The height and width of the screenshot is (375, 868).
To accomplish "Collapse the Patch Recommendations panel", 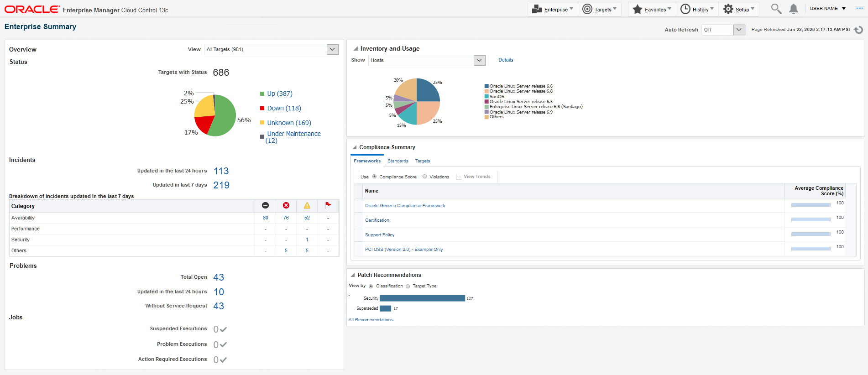I will click(x=353, y=275).
